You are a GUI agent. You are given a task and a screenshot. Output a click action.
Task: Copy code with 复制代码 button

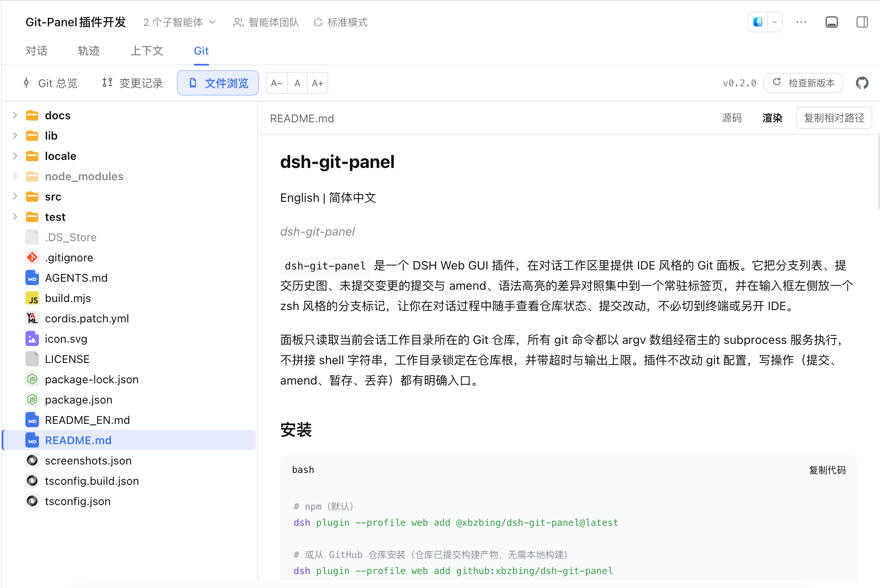(x=827, y=470)
